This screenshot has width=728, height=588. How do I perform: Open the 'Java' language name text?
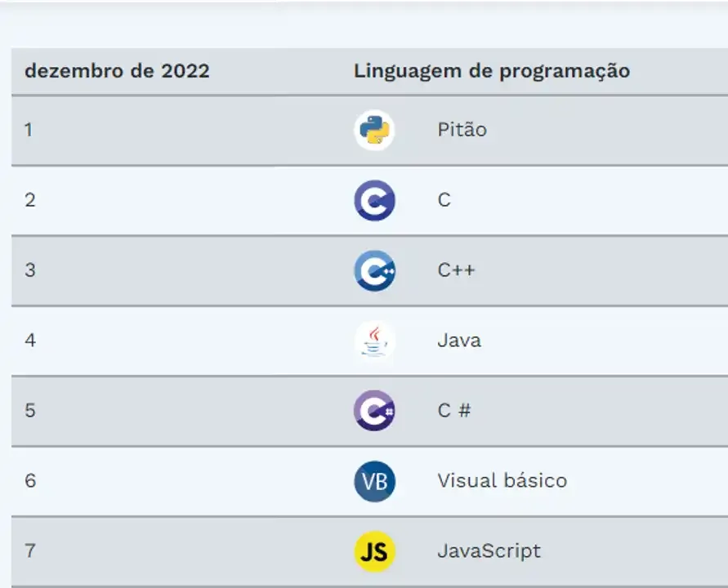459,341
